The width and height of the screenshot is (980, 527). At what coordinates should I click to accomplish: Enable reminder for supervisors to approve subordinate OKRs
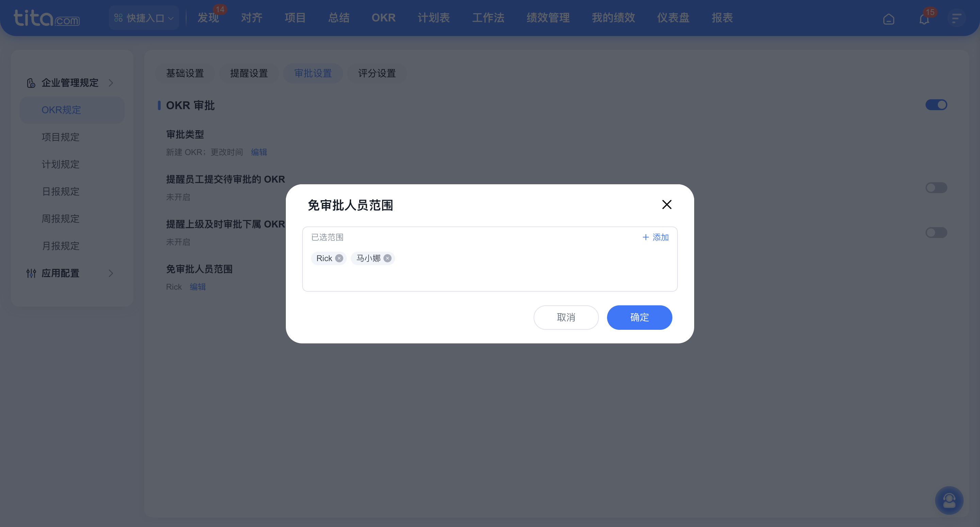pyautogui.click(x=936, y=233)
